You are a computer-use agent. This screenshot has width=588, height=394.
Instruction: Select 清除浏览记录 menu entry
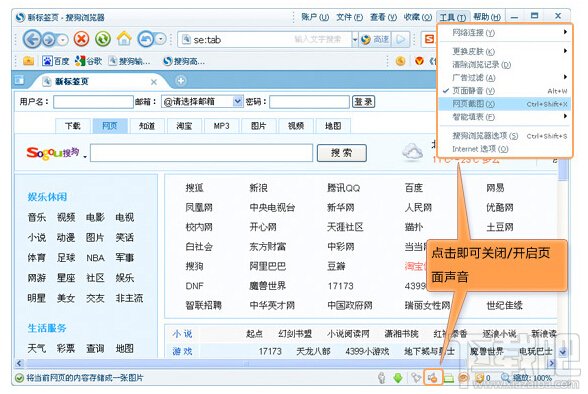tap(504, 64)
